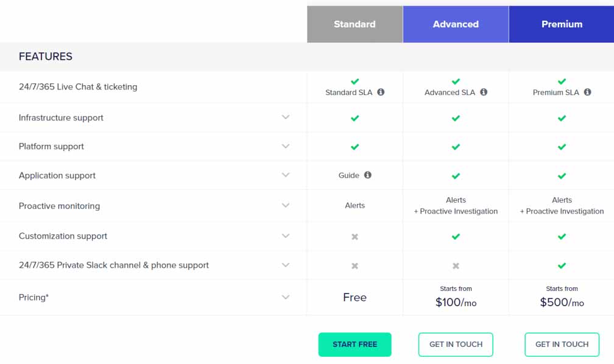Toggle the cross for Slack channel under Advanced
Screen dimensions: 614x364
point(456,265)
